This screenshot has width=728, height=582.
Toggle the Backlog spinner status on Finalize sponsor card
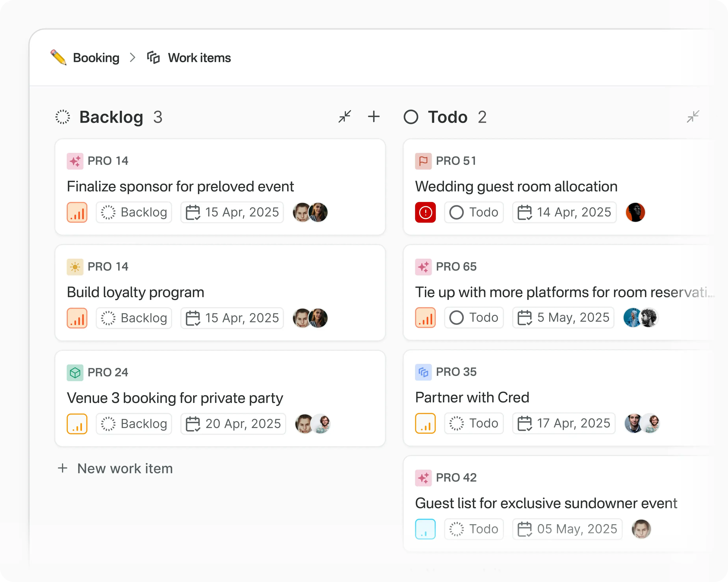108,212
